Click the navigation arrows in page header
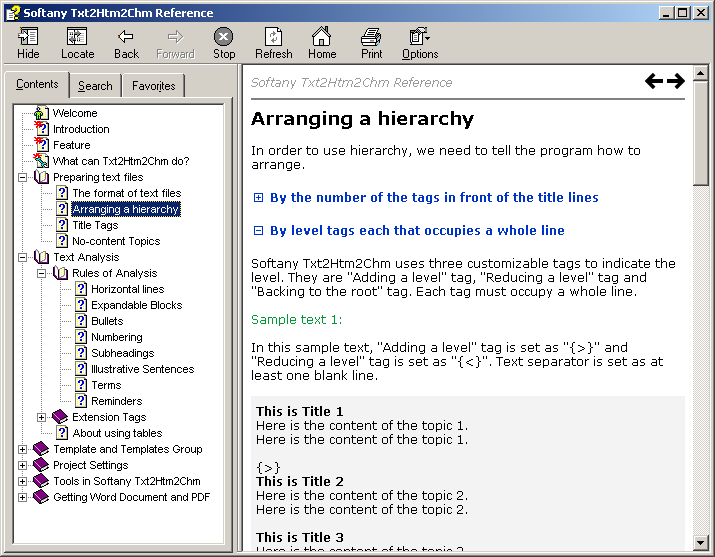Viewport: 715px width, 557px height. (664, 82)
